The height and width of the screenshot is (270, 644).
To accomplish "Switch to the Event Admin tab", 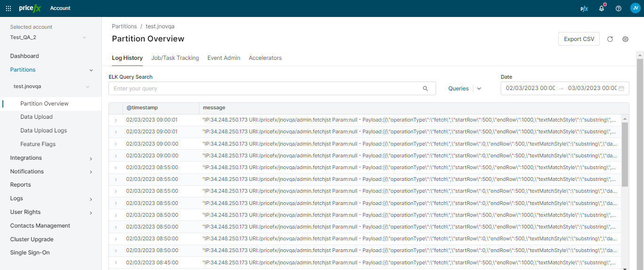I will [x=224, y=58].
